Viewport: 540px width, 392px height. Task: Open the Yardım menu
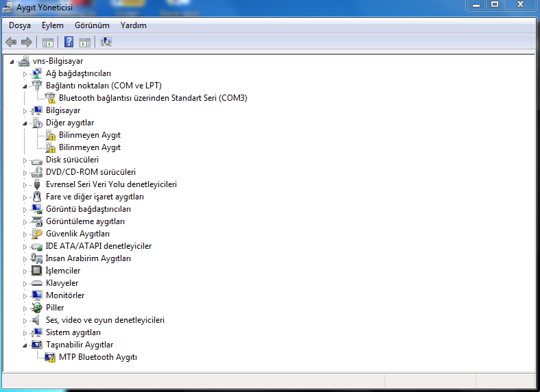[x=133, y=25]
